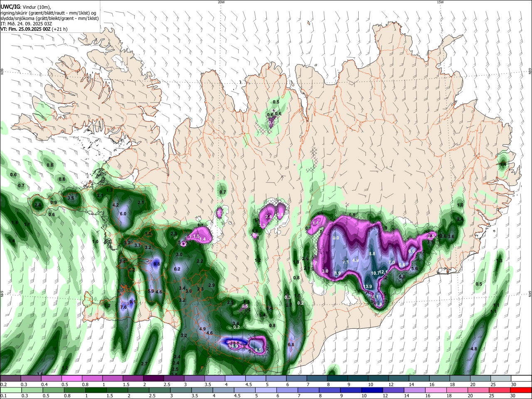Select the 7.1 precipitation value
This screenshot has height=399, width=532.
tap(345, 262)
